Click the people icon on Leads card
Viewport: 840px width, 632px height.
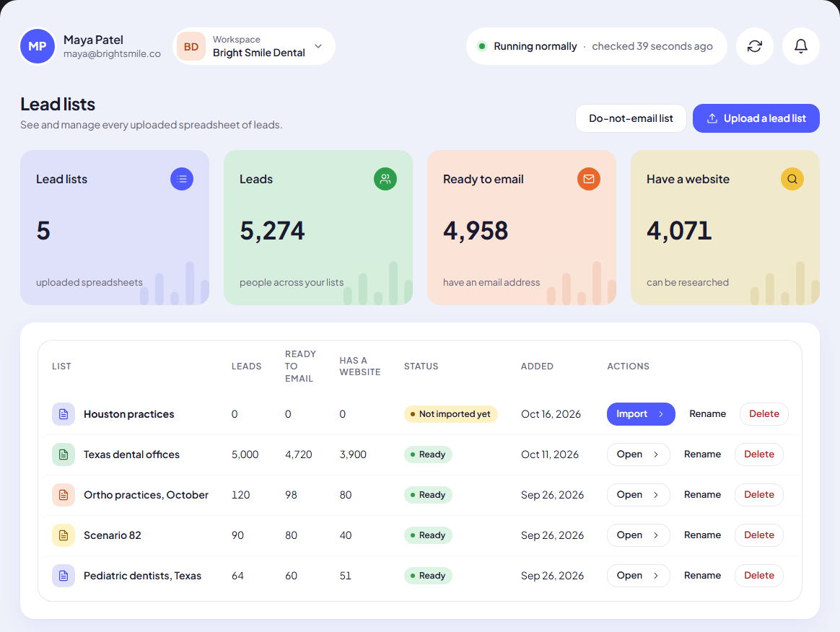coord(385,179)
